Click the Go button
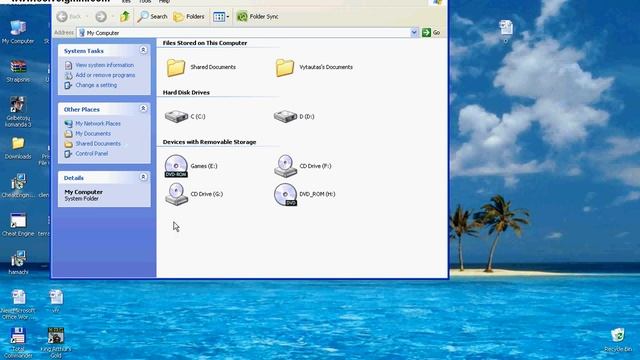Viewport: 640px width, 360px height. [431, 32]
